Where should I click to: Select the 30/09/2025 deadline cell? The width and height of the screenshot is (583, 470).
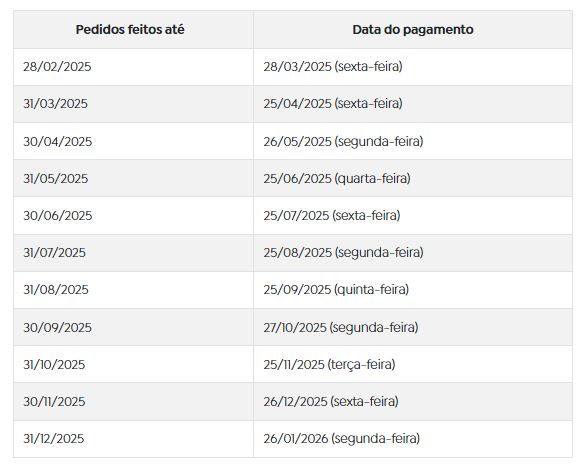point(133,327)
